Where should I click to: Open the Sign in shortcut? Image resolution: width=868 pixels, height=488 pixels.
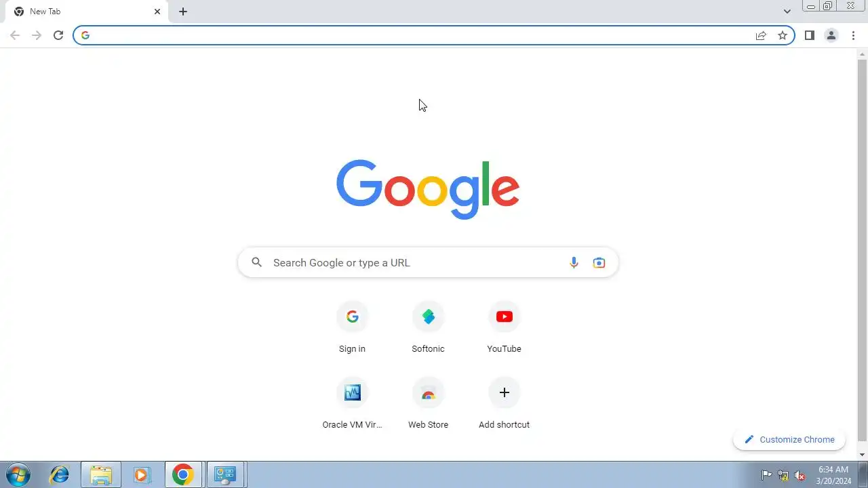pos(352,327)
